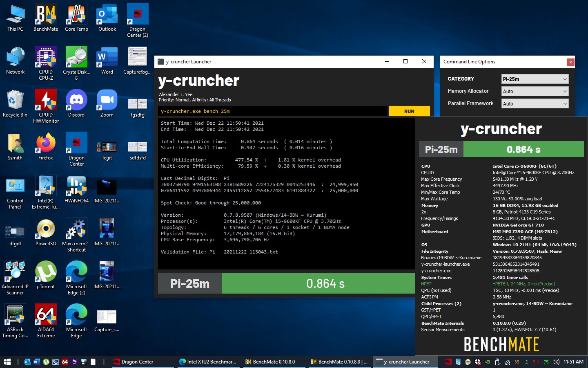The image size is (588, 368).
Task: Click Spot Check: Good through 25,000,000
Action: (211, 203)
